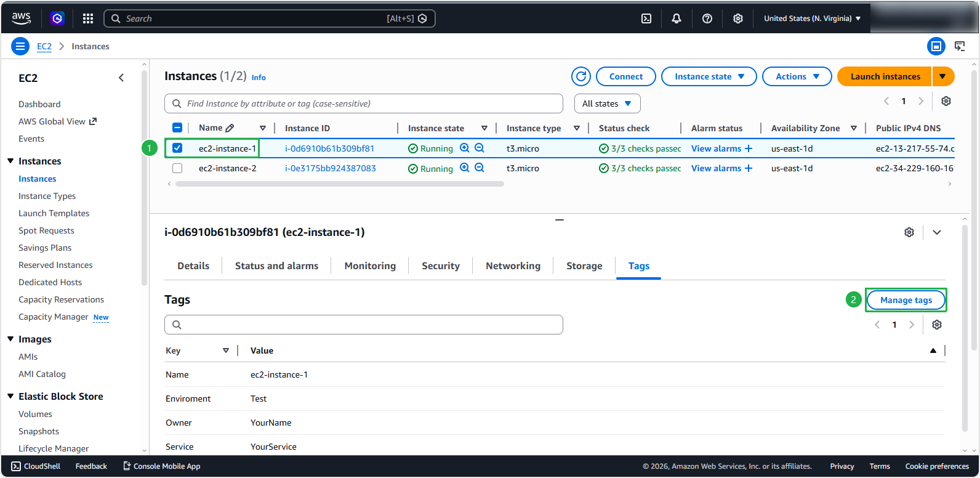Open the Networking tab
This screenshot has width=980, height=478.
pyautogui.click(x=513, y=265)
